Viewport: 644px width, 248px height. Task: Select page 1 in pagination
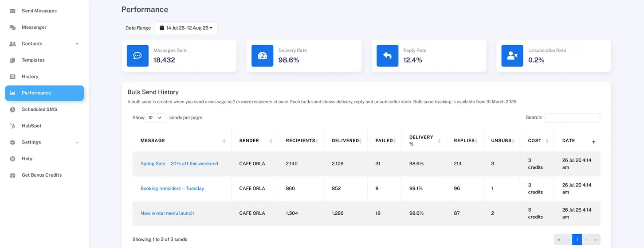coord(577,240)
